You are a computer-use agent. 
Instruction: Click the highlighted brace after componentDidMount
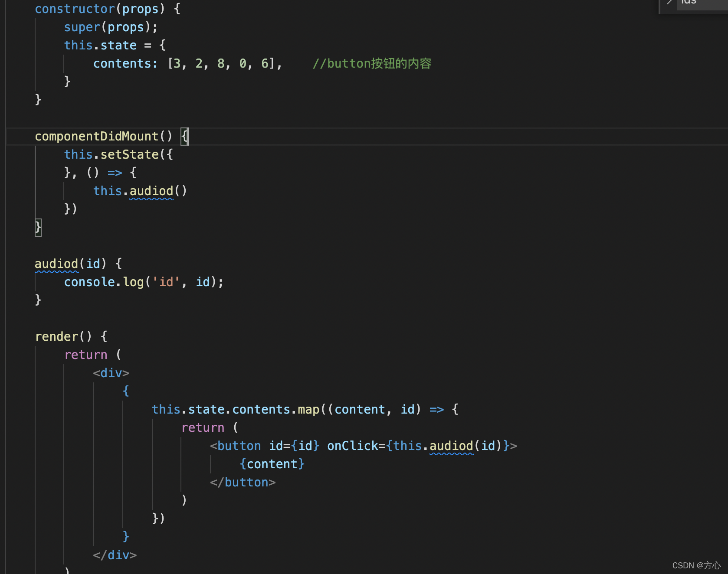tap(186, 136)
